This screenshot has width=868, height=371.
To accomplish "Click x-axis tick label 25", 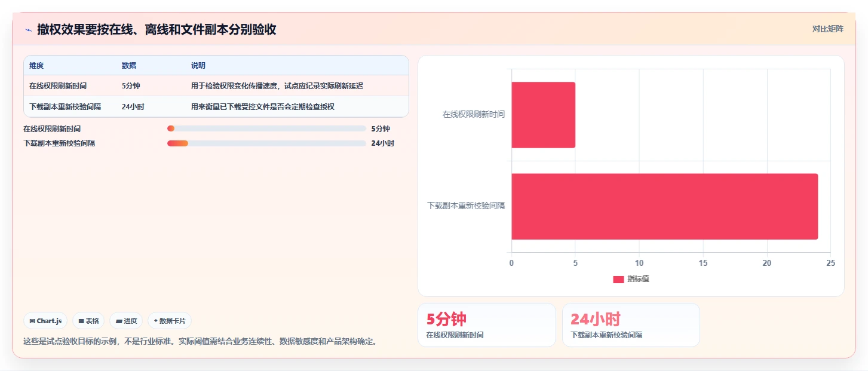I will click(830, 263).
